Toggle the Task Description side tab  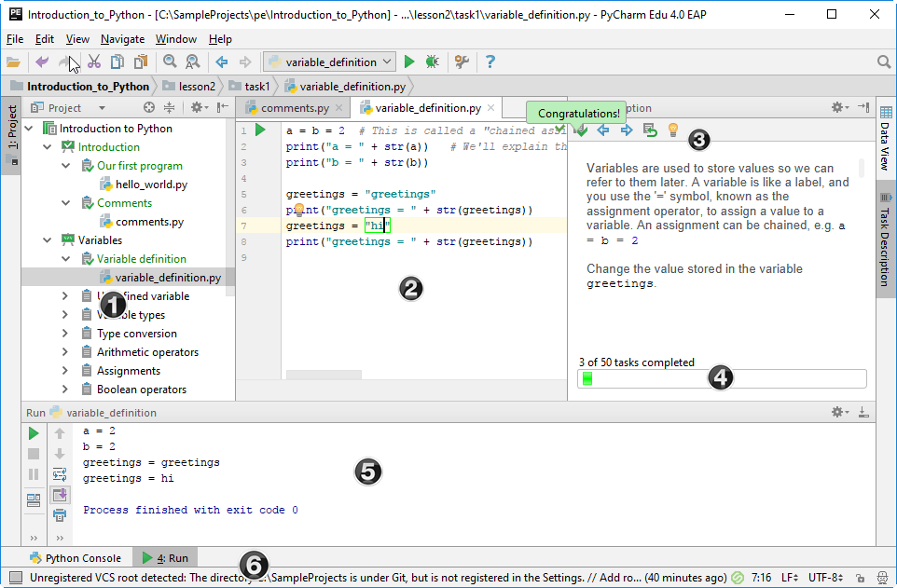[886, 239]
